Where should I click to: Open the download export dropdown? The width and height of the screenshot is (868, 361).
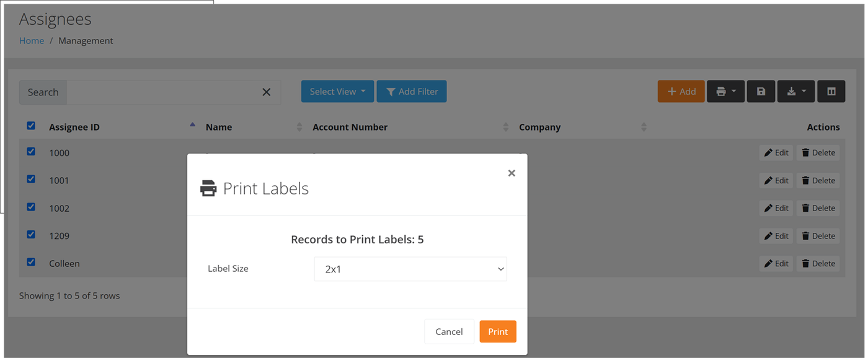point(796,92)
